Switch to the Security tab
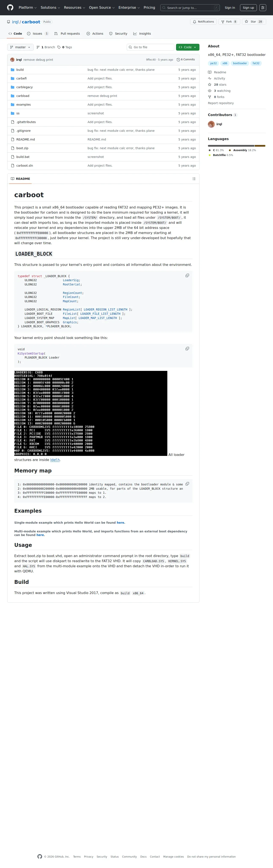The width and height of the screenshot is (273, 868). pyautogui.click(x=118, y=34)
